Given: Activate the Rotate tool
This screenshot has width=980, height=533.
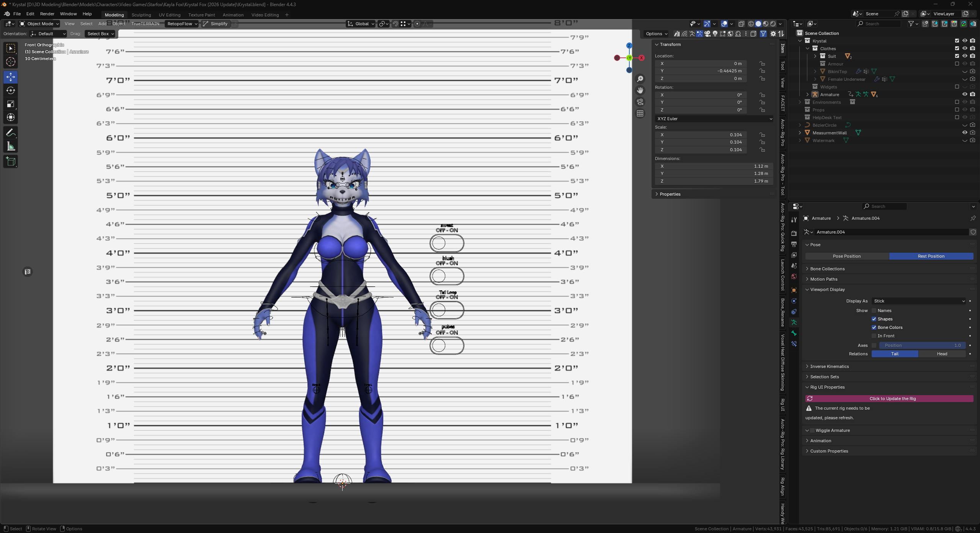Looking at the screenshot, I should point(11,90).
